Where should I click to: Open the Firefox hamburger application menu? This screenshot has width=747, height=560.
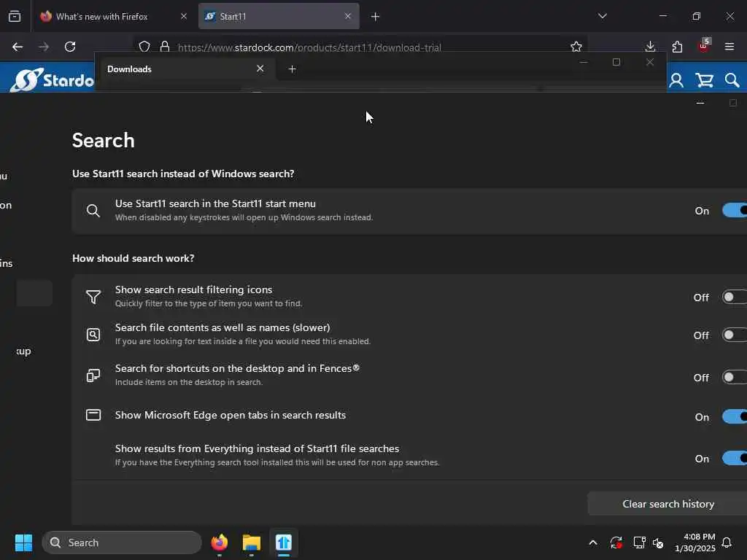coord(729,47)
